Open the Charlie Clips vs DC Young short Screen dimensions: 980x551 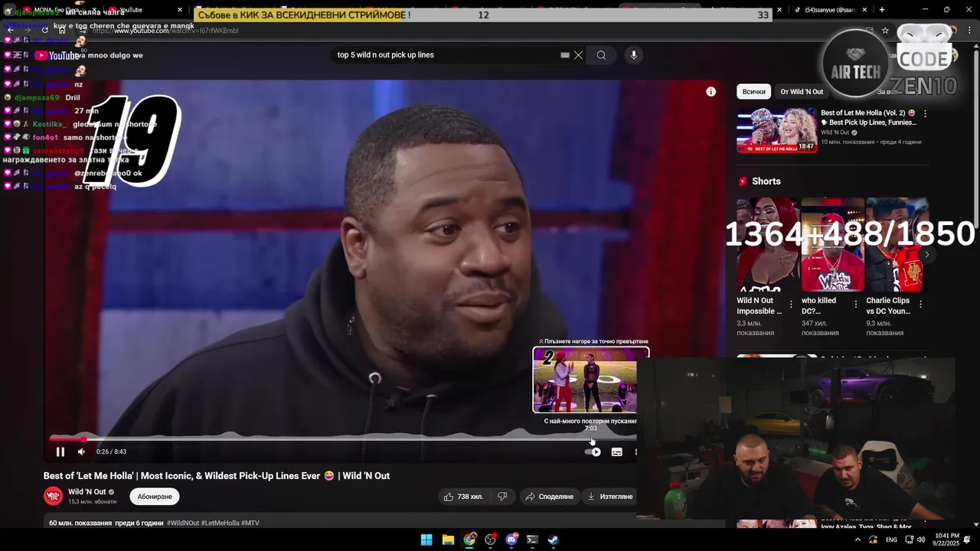click(x=897, y=245)
